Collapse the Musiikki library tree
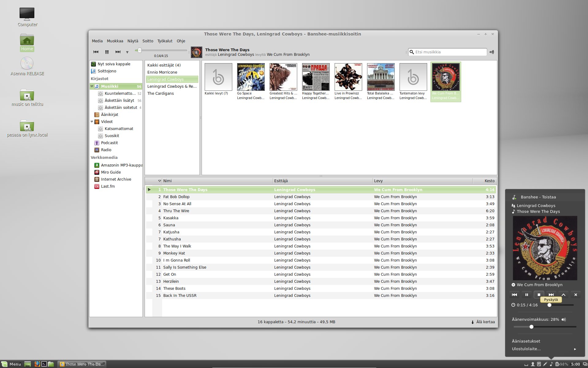588x368 pixels. pyautogui.click(x=92, y=86)
